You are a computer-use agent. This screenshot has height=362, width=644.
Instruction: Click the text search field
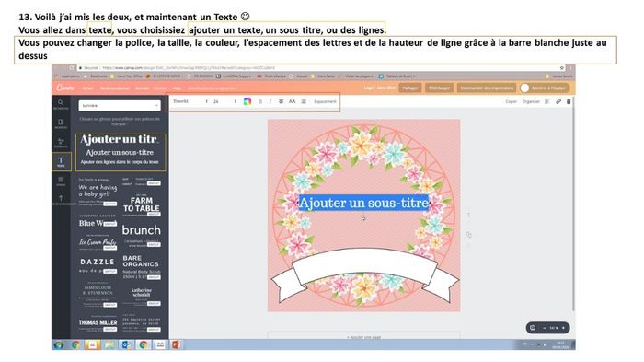[120, 106]
